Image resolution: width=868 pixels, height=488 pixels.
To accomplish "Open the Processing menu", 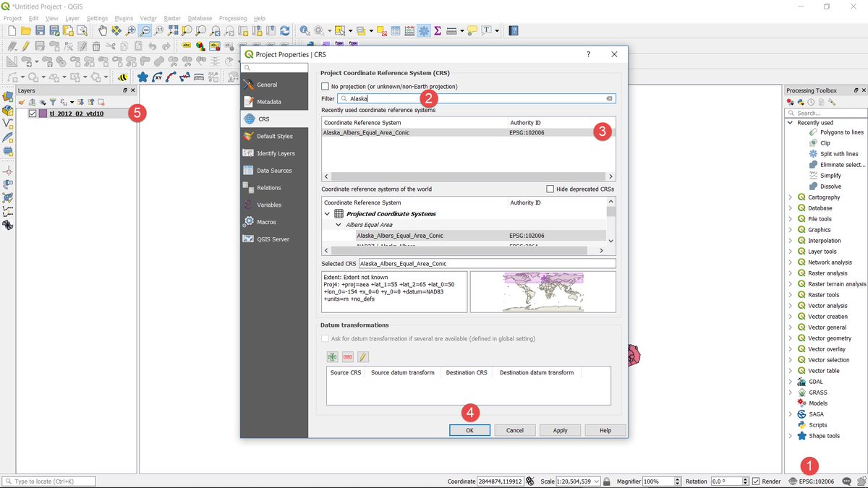I will pyautogui.click(x=233, y=18).
